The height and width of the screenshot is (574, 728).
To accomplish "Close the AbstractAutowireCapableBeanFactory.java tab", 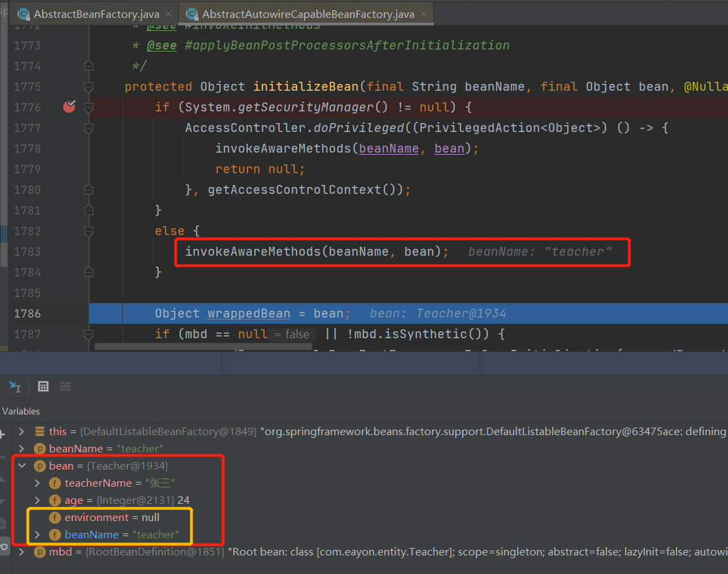I will tap(423, 14).
